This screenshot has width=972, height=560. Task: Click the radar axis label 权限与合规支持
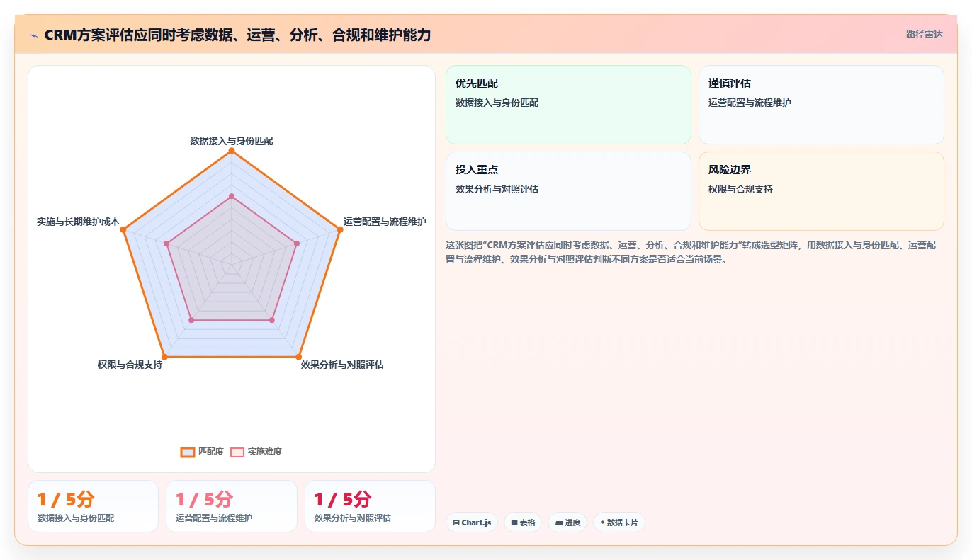[x=130, y=365]
